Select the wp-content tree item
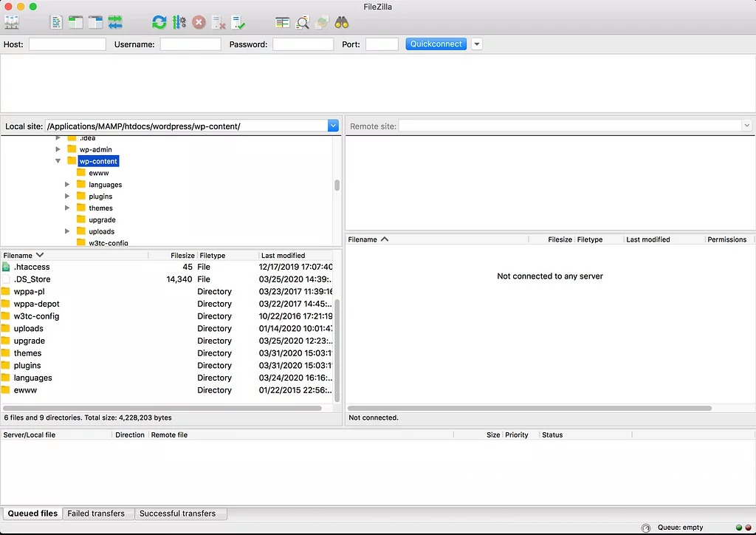The image size is (756, 535). point(98,161)
